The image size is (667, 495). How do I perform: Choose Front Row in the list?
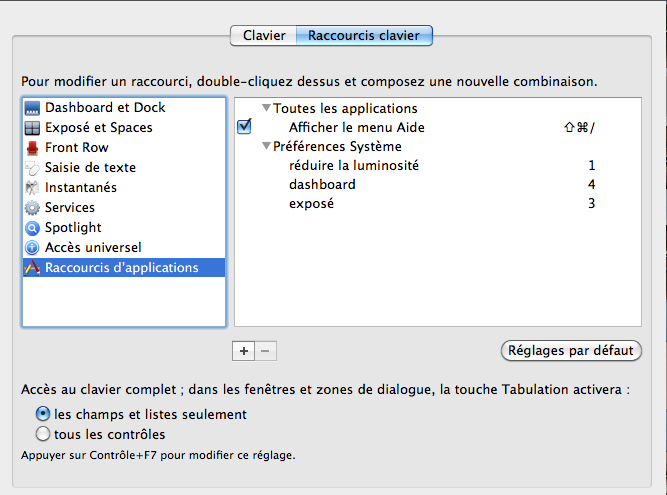(x=124, y=148)
